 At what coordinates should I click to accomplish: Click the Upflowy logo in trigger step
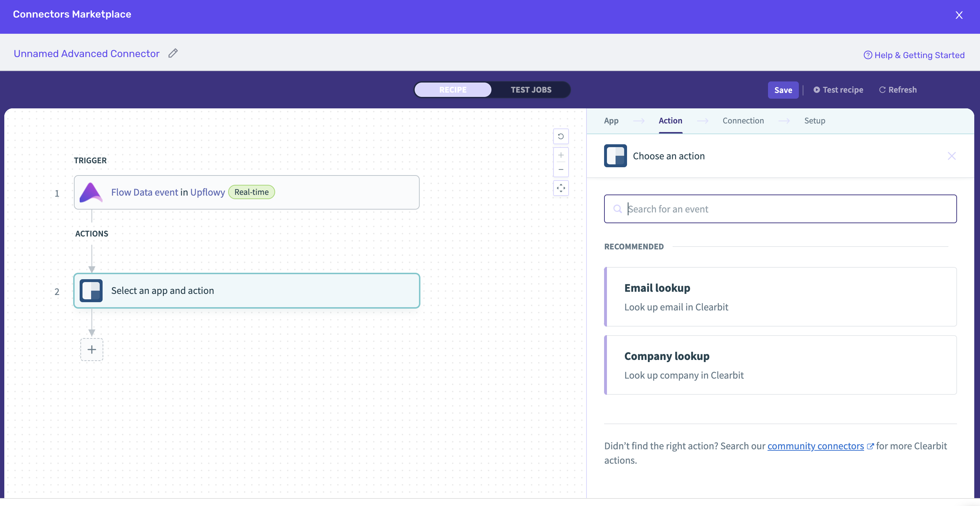click(90, 192)
